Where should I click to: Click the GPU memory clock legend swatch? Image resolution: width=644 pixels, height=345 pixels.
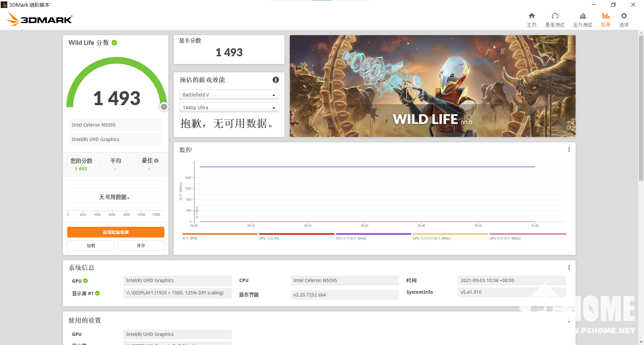(450, 234)
